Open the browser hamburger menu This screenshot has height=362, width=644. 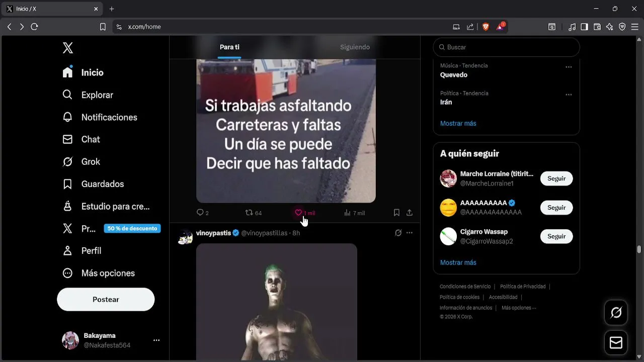(634, 27)
